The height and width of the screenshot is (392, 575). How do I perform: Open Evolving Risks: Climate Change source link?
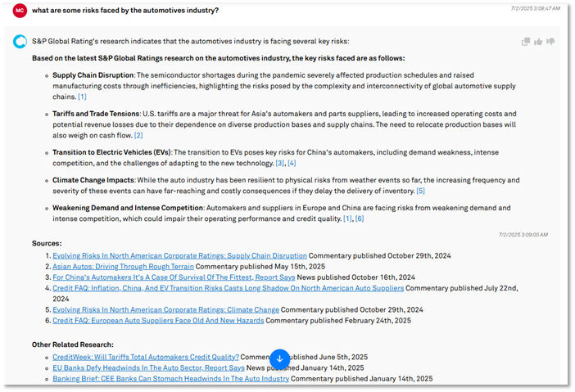[165, 309]
